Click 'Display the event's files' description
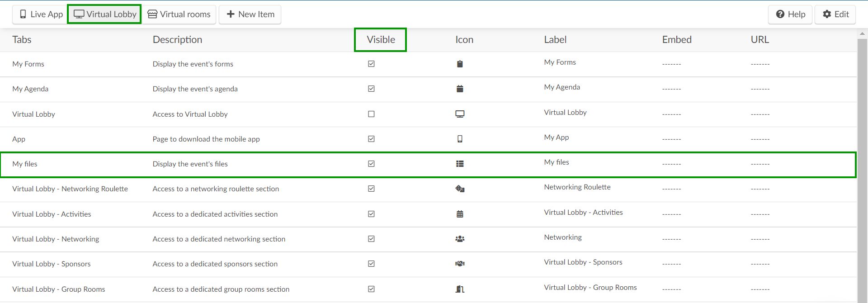This screenshot has width=868, height=303. (190, 164)
